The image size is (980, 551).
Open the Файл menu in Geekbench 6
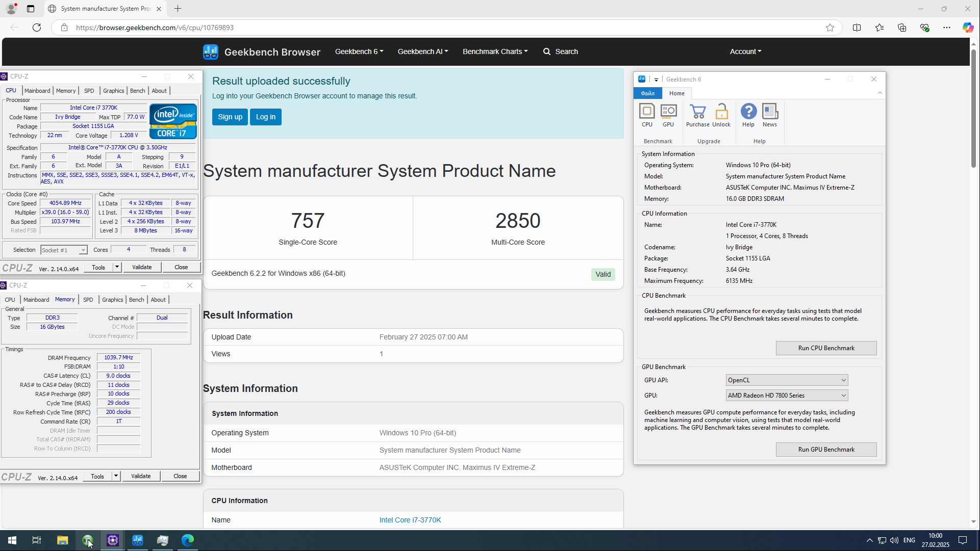click(x=648, y=93)
